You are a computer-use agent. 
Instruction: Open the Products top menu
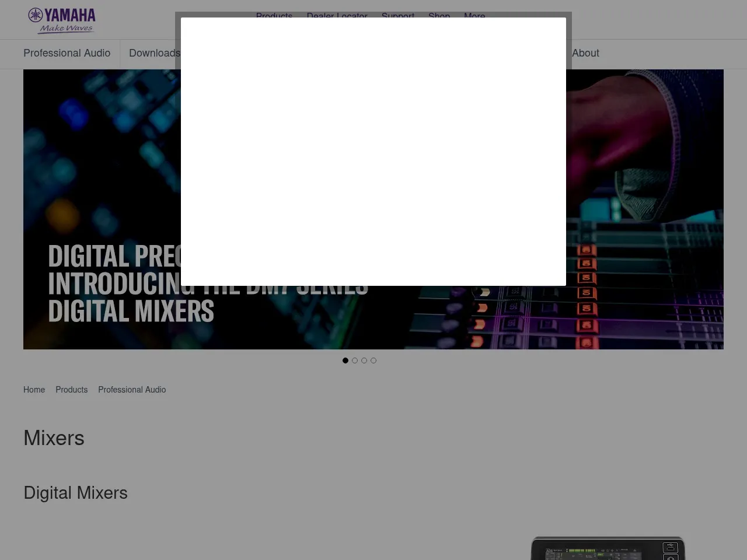point(274,15)
